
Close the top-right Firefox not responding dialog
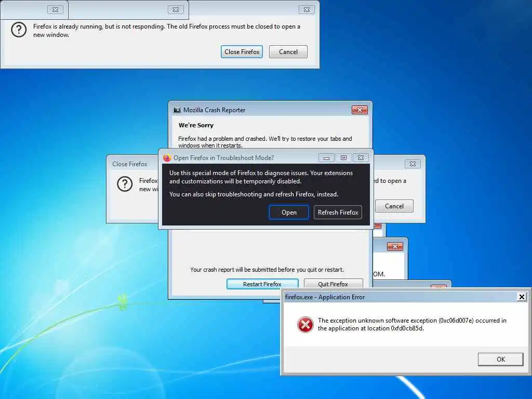(307, 9)
